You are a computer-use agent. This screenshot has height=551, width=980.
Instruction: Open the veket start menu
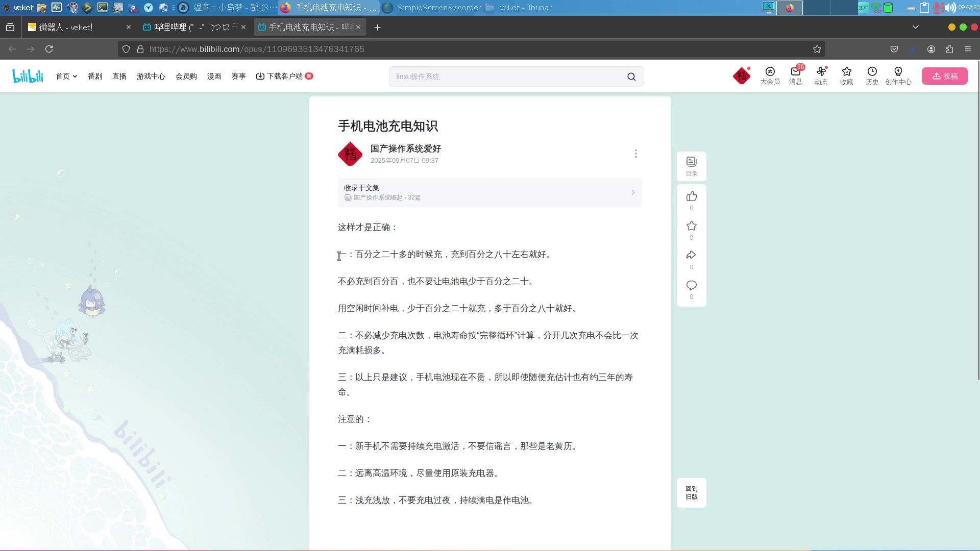18,7
